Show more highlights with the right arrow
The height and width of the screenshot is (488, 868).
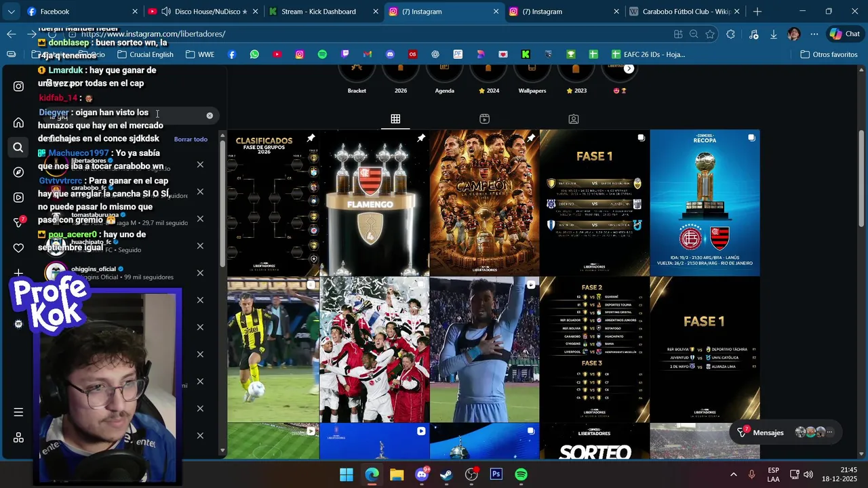click(x=629, y=68)
